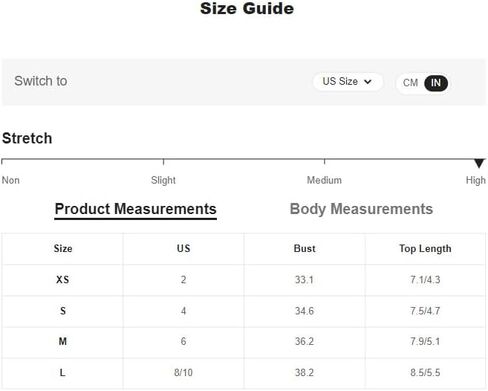Click the chevron next to US Size
Viewport: 488px width, 391px height.
(368, 82)
